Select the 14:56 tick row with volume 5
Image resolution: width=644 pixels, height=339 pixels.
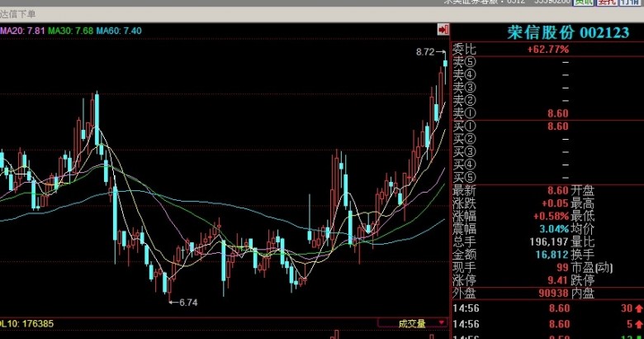coord(548,324)
